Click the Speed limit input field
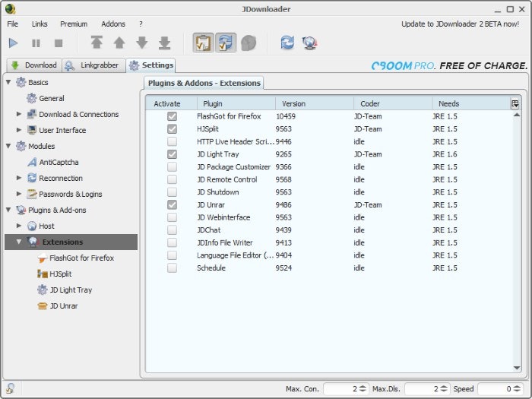The height and width of the screenshot is (399, 532). pos(496,389)
